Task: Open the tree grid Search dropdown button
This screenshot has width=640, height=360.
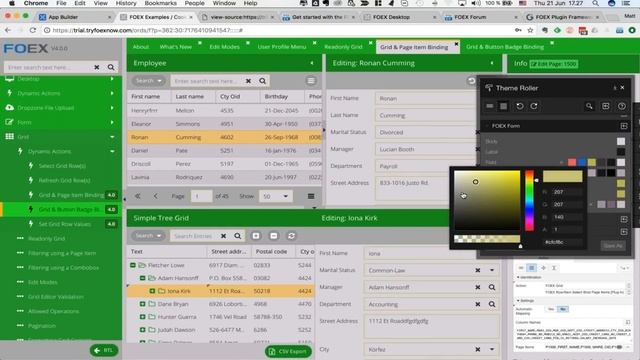Action: point(148,236)
